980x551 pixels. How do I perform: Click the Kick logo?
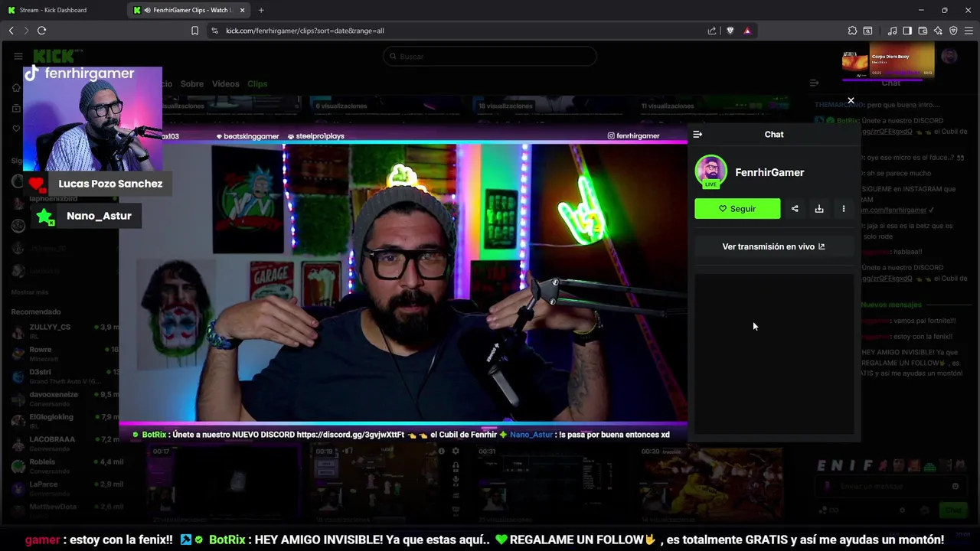click(55, 57)
